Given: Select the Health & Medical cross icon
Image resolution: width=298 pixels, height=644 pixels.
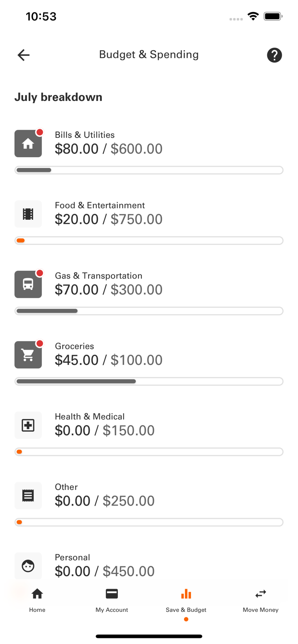Looking at the screenshot, I should click(28, 425).
